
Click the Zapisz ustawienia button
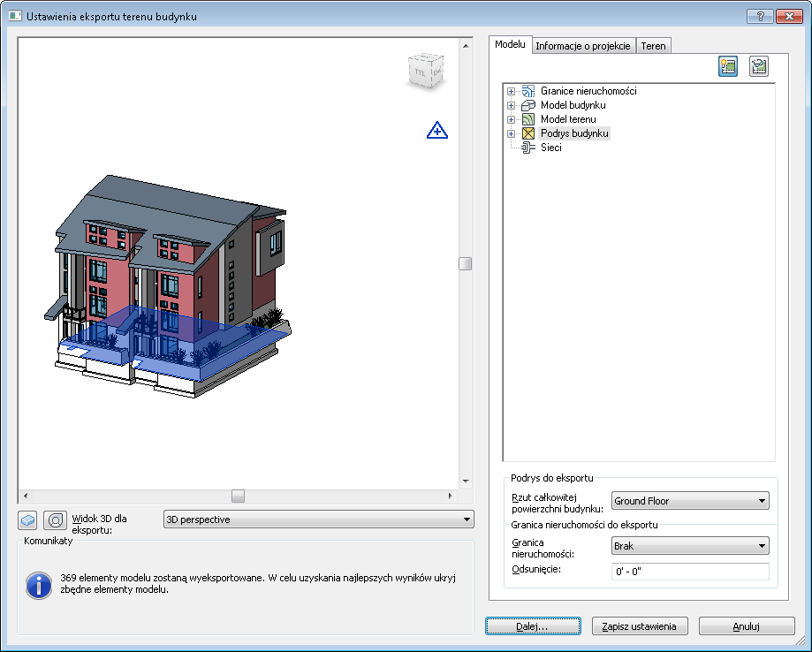point(640,626)
